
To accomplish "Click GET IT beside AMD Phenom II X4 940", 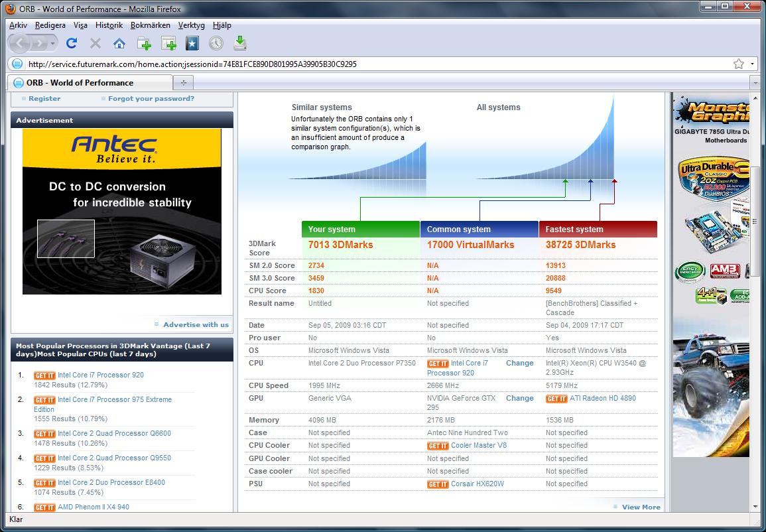I will click(44, 507).
